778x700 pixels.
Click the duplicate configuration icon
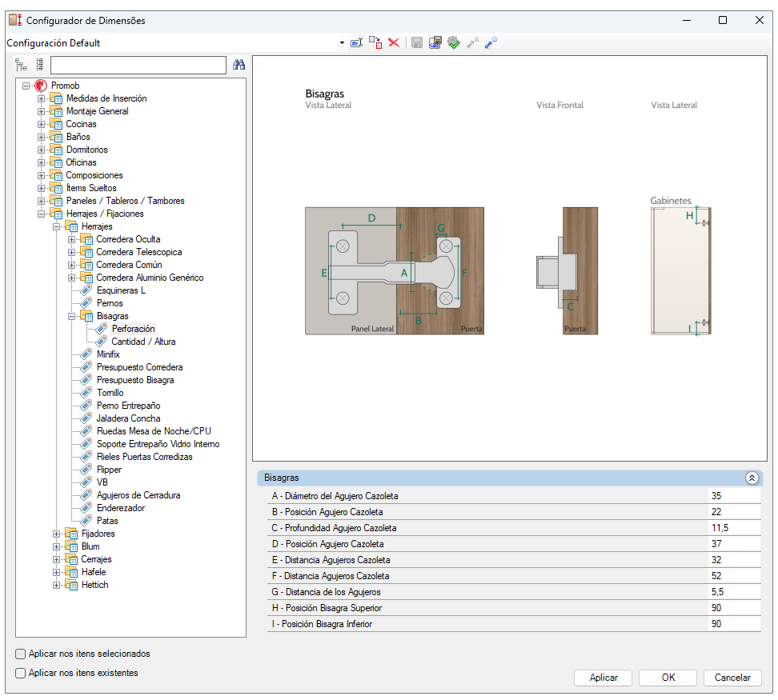(375, 42)
